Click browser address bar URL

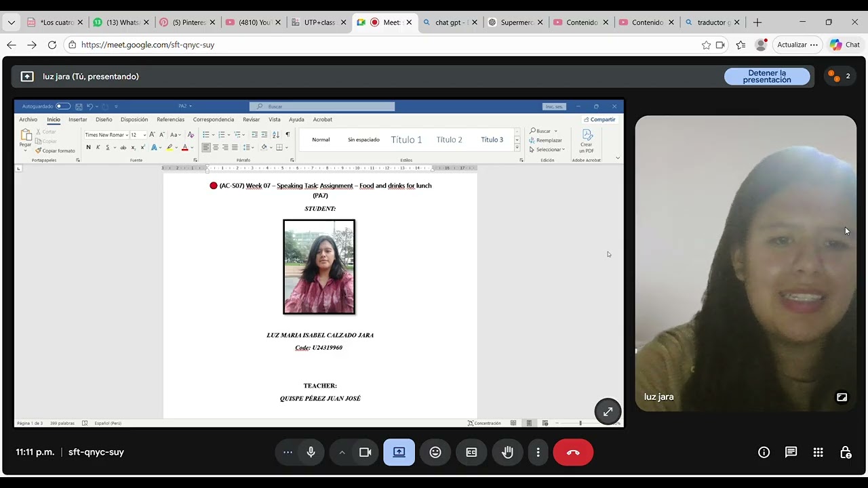point(148,45)
